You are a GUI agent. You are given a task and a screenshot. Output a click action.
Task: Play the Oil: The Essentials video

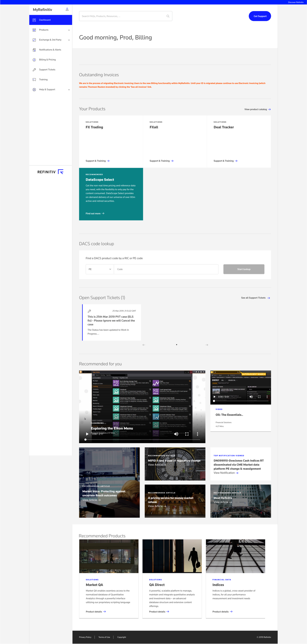click(214, 397)
